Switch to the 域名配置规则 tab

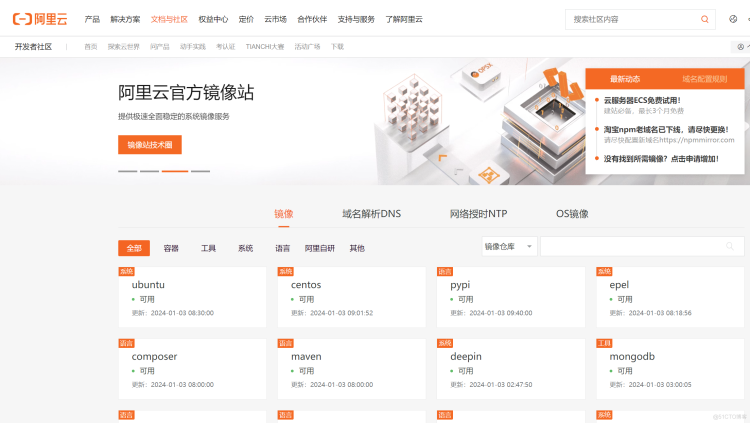pos(705,79)
